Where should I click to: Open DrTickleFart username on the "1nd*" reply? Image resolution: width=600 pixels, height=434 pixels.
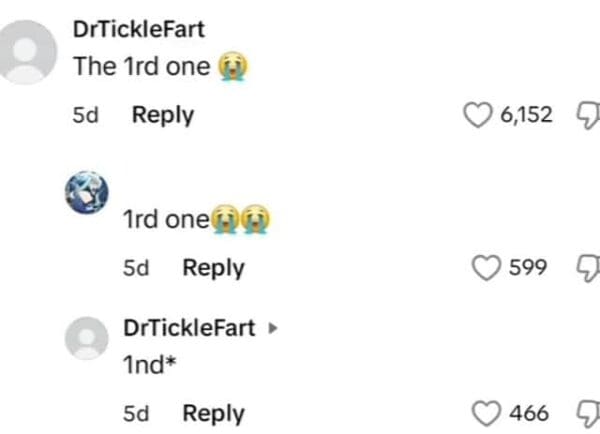188,327
